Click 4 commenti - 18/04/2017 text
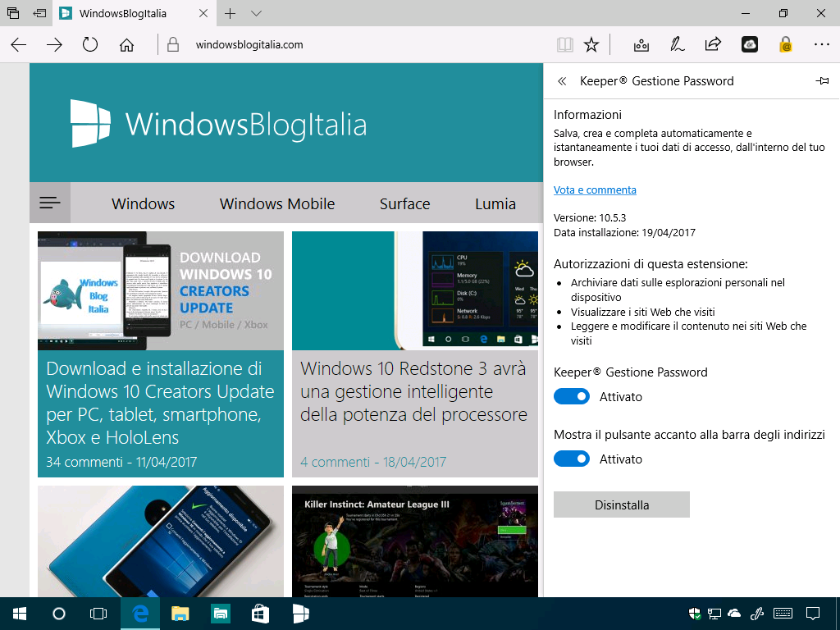The image size is (840, 630). point(373,462)
